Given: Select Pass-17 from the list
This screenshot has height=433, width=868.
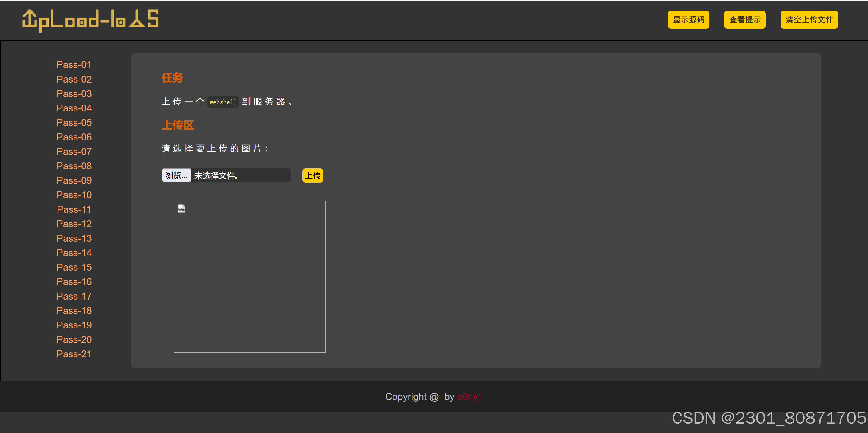Looking at the screenshot, I should 74,296.
